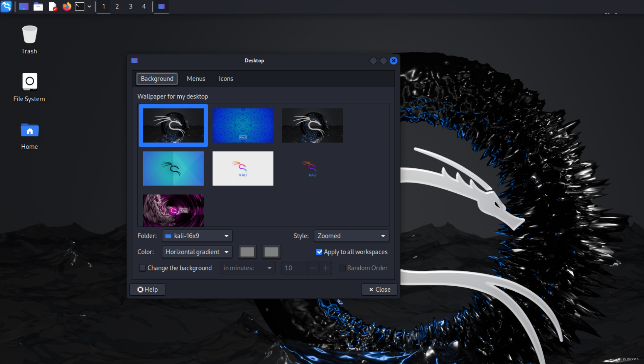This screenshot has width=644, height=364.
Task: Select the Home folder desktop icon
Action: (x=29, y=136)
